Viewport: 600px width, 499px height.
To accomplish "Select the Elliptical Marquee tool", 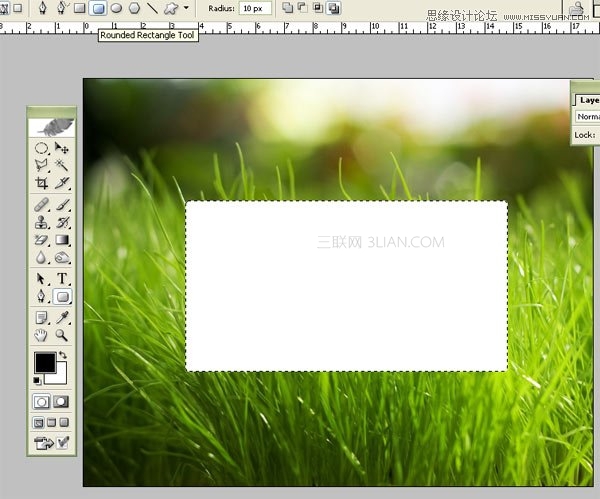I will click(42, 148).
